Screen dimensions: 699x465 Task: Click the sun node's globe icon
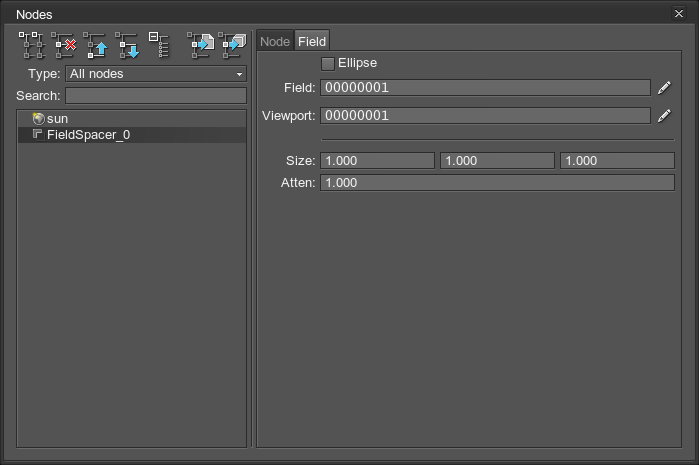click(x=38, y=119)
